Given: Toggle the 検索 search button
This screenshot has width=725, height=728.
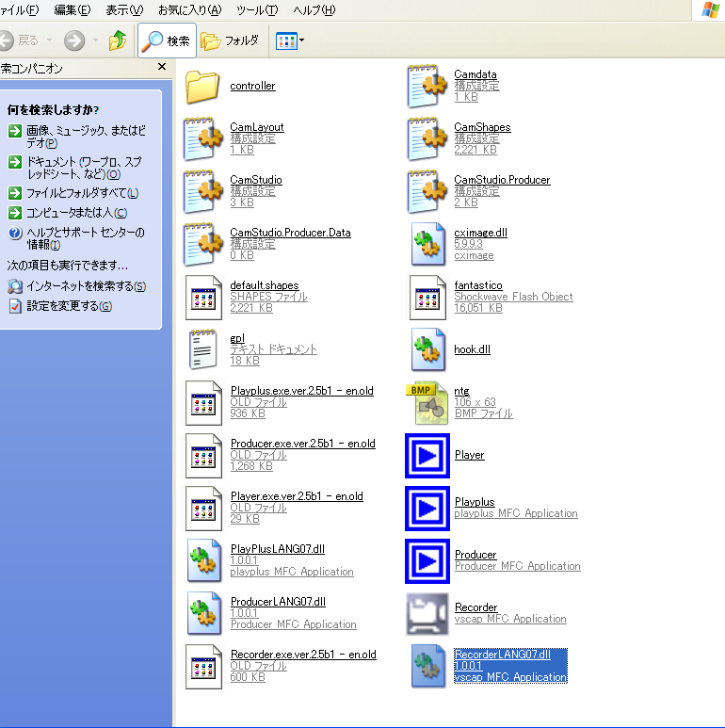Looking at the screenshot, I should tap(167, 40).
